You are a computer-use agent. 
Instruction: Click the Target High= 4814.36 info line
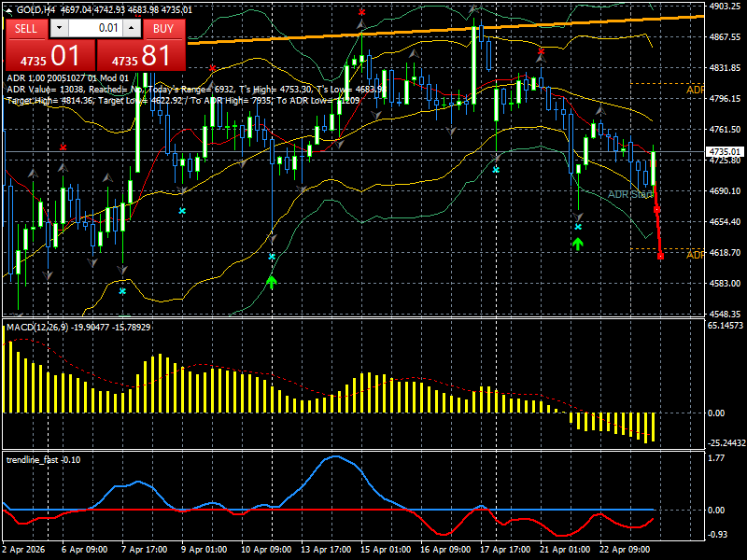[x=183, y=100]
